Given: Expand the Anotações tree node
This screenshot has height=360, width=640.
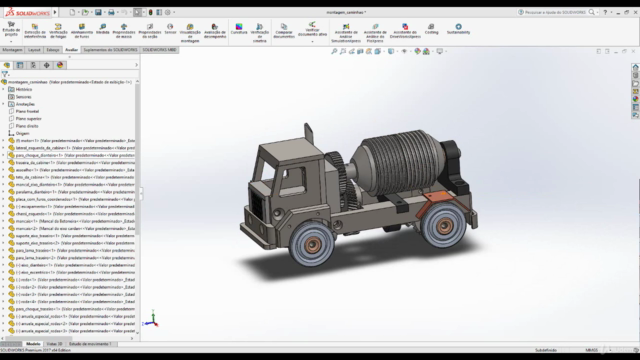Looking at the screenshot, I should [3, 104].
